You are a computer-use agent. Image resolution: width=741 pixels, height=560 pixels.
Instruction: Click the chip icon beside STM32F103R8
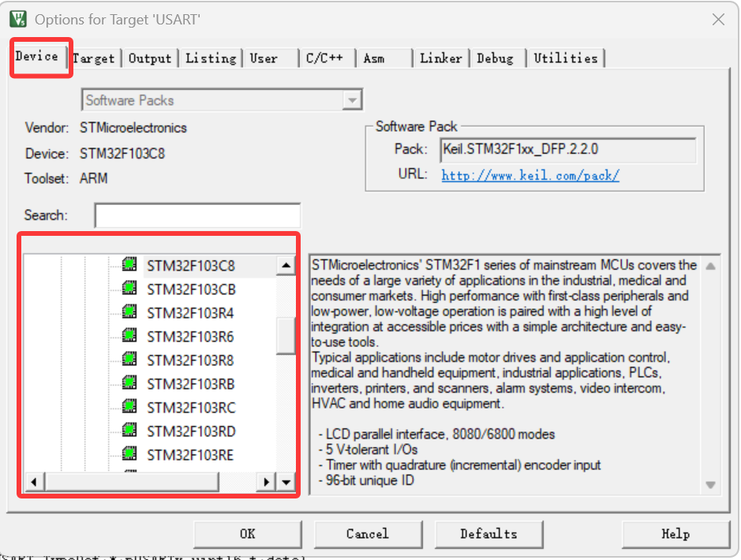tap(129, 358)
